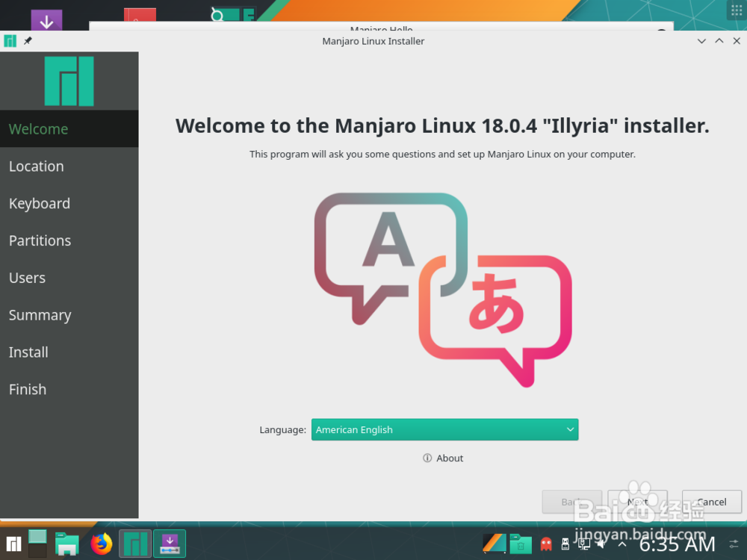Click the welcome heading text
The height and width of the screenshot is (560, 747).
[x=442, y=125]
